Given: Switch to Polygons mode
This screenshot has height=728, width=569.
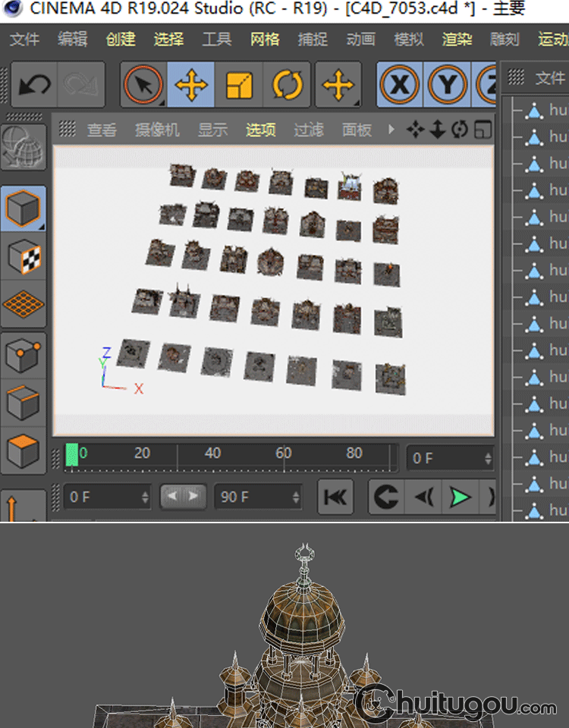Looking at the screenshot, I should [x=24, y=450].
